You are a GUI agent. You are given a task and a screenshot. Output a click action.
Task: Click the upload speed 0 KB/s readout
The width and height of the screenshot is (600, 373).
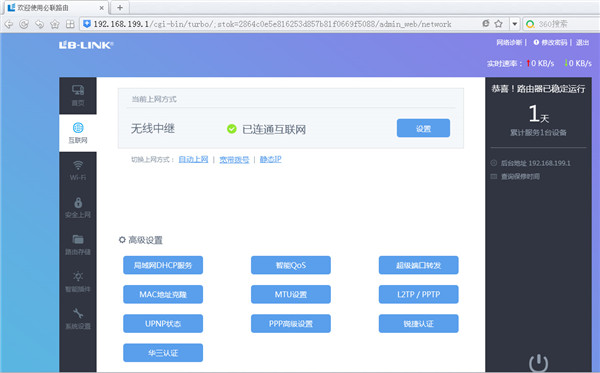click(540, 64)
